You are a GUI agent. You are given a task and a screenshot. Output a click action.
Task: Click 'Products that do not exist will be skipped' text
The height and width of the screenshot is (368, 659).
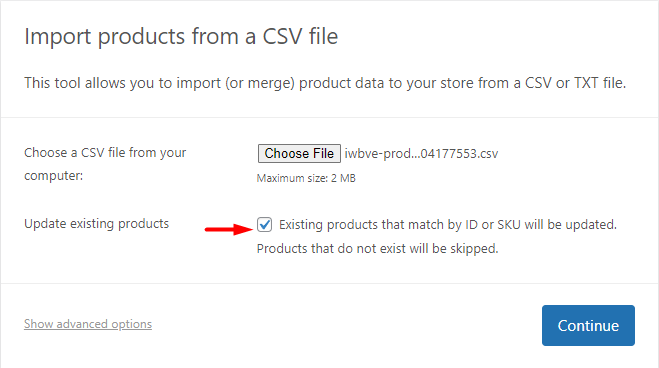[377, 249]
